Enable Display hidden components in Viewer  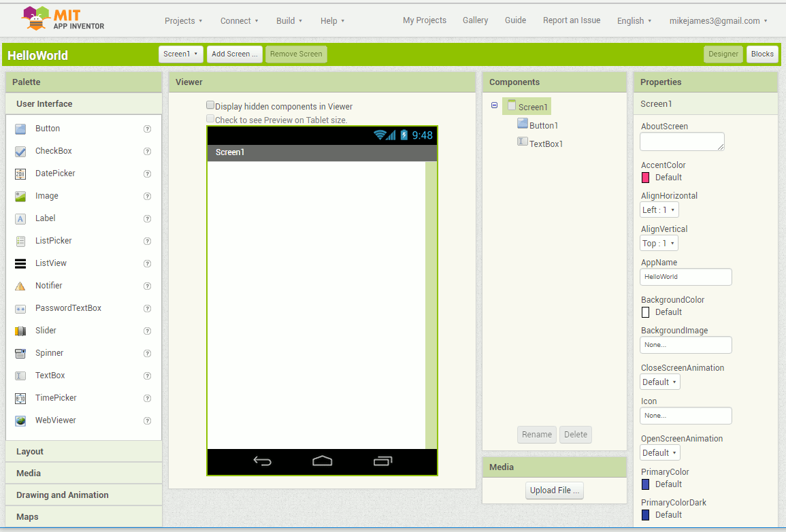coord(210,105)
